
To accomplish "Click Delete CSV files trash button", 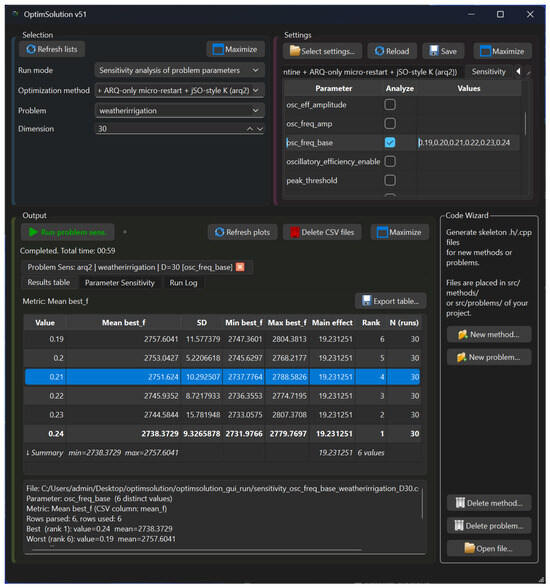I will 322,232.
